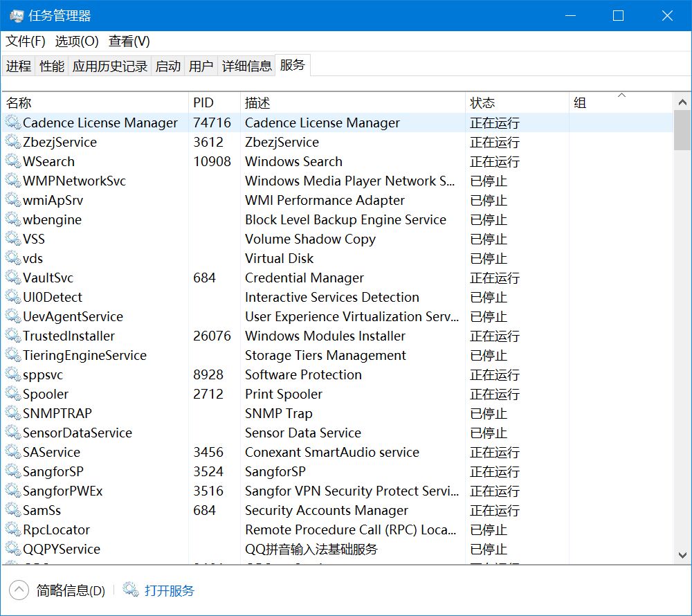
Task: Click the vertical scrollbar thumb
Action: (682, 130)
